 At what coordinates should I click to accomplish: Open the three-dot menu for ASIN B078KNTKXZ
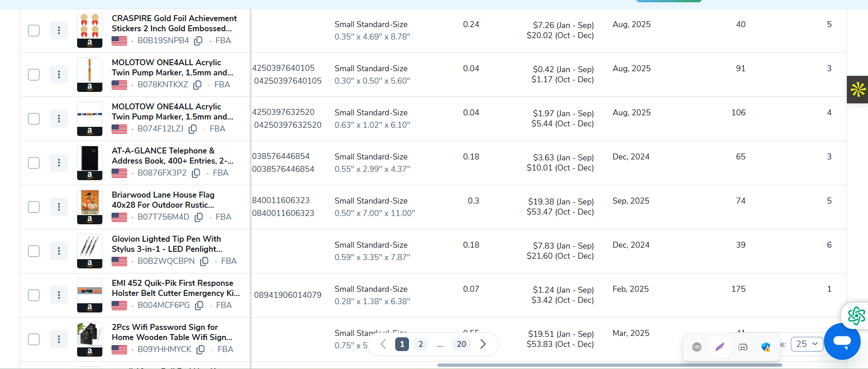[x=59, y=74]
